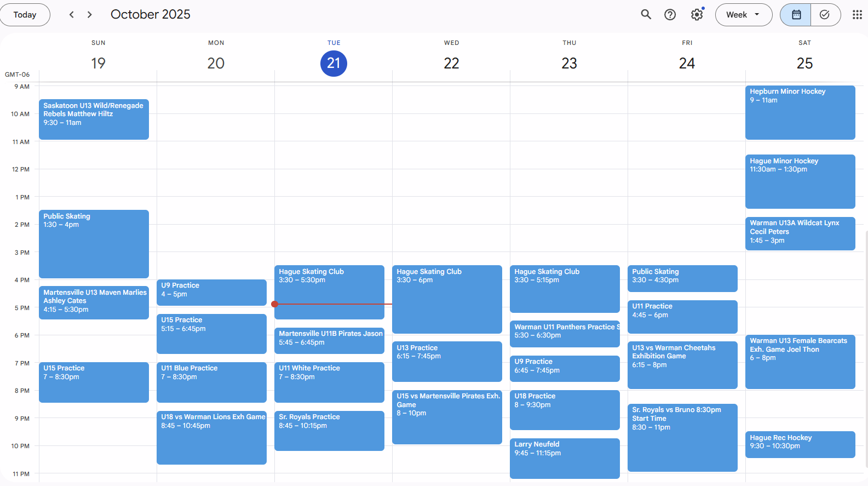This screenshot has height=486, width=868.
Task: Click the red current-time marker
Action: (x=275, y=304)
